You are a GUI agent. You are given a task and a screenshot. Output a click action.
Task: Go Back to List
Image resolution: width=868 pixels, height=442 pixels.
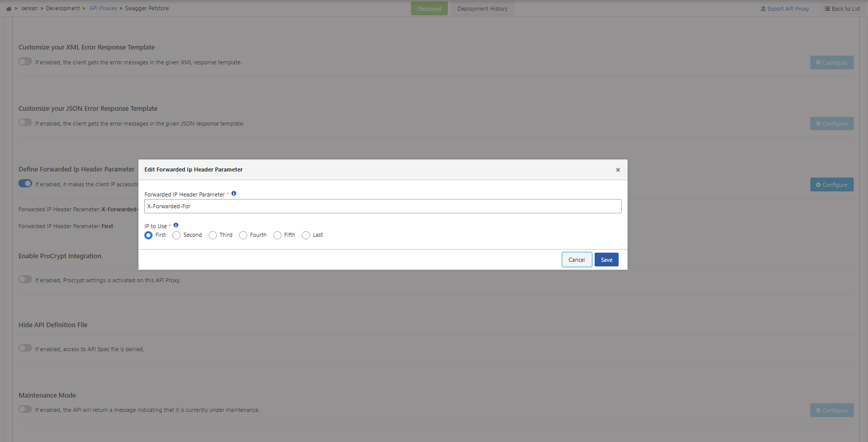click(842, 9)
